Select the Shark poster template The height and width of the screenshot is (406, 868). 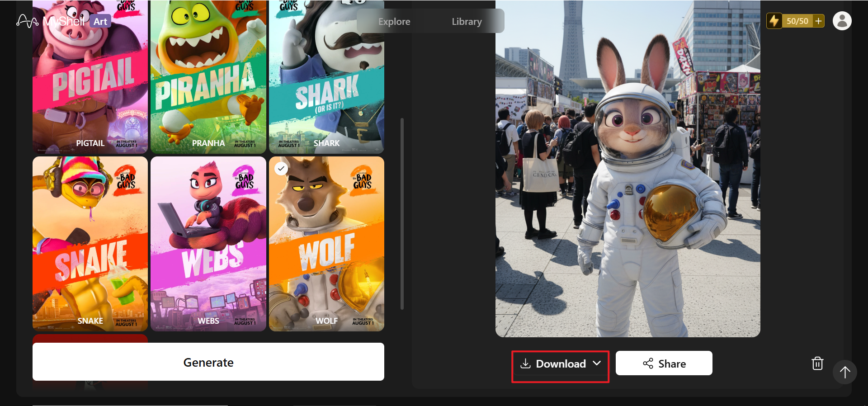coord(326,77)
